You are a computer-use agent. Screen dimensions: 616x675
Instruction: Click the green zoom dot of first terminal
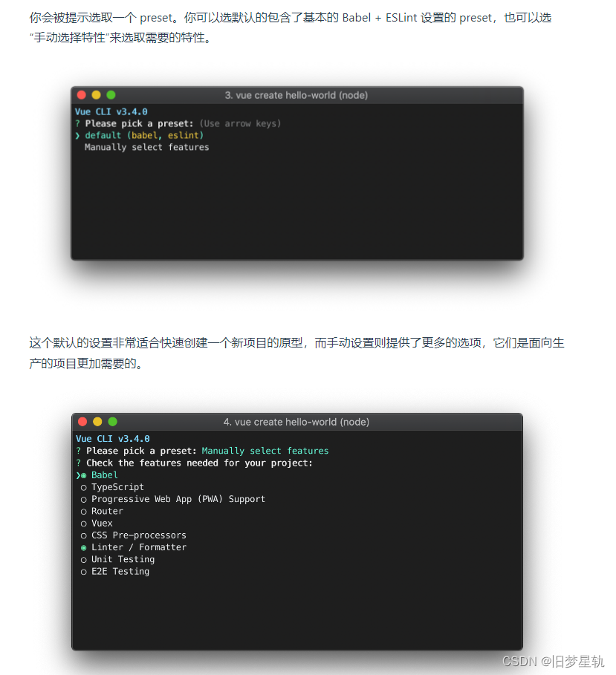pos(111,95)
